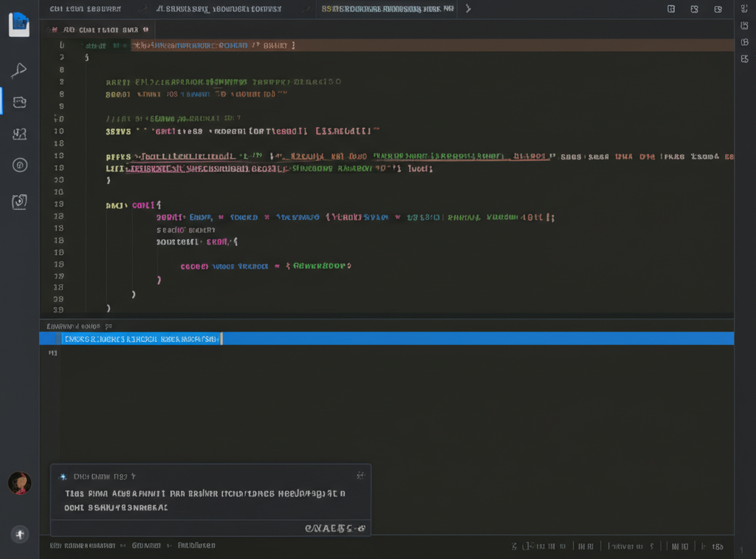
Task: Click the first of three editor layout icons
Action: (671, 9)
